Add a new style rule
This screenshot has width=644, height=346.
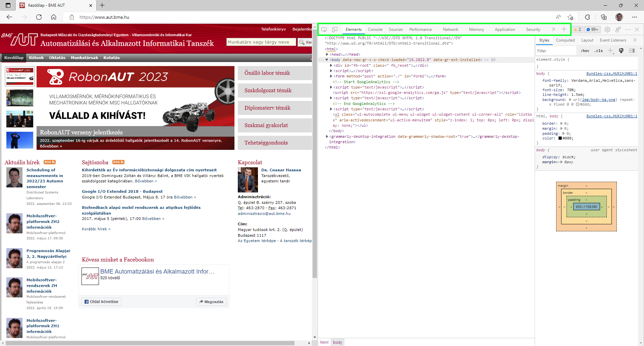[x=610, y=51]
